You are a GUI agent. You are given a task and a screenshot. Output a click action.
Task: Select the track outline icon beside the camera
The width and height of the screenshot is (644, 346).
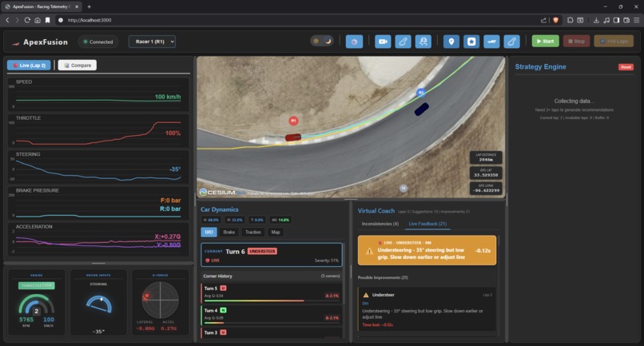click(x=403, y=42)
